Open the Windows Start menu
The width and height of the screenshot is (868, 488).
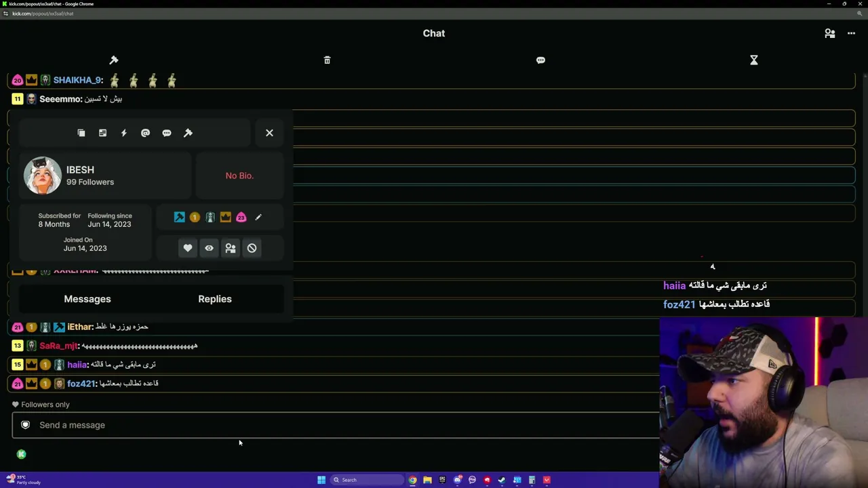coord(321,480)
